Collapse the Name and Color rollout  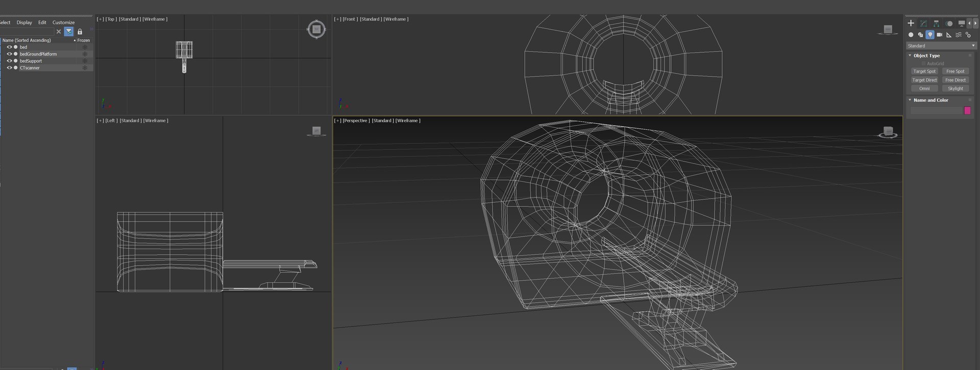(910, 100)
